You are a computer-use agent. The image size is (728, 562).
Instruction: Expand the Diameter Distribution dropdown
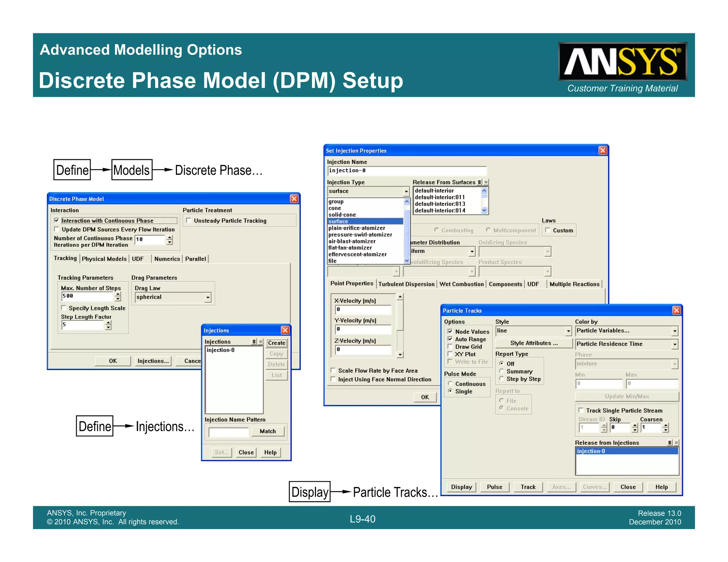click(472, 252)
